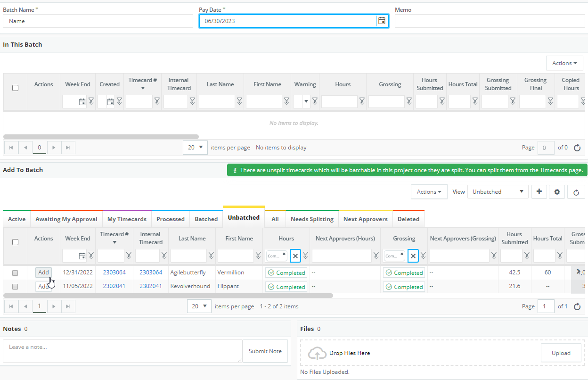Click the plus icon beside the View selector

pos(539,192)
